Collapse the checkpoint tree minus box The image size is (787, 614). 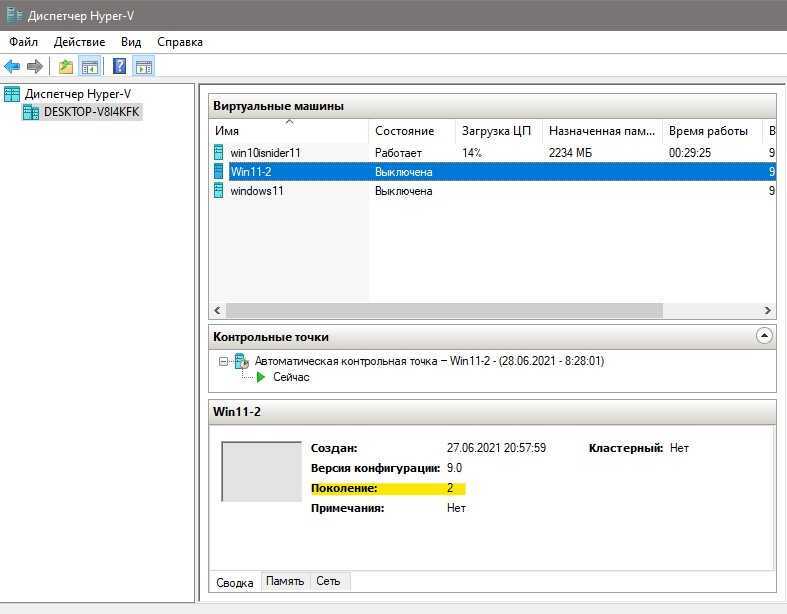tap(223, 361)
